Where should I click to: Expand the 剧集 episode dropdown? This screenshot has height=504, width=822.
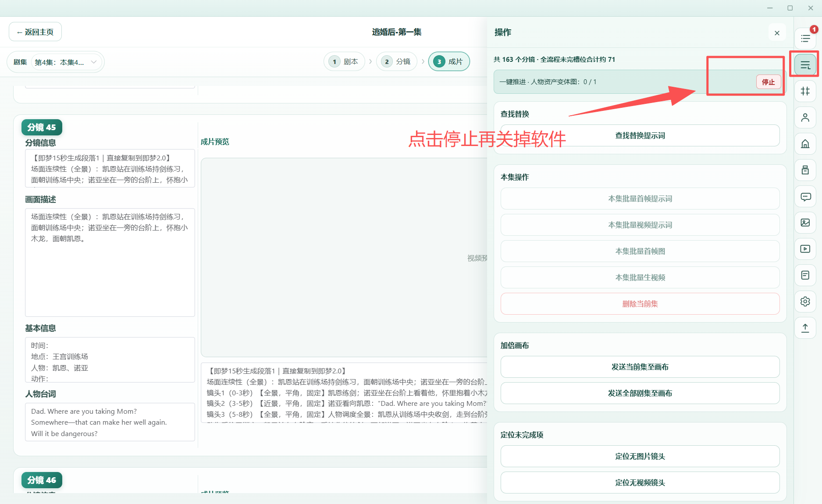pos(66,62)
